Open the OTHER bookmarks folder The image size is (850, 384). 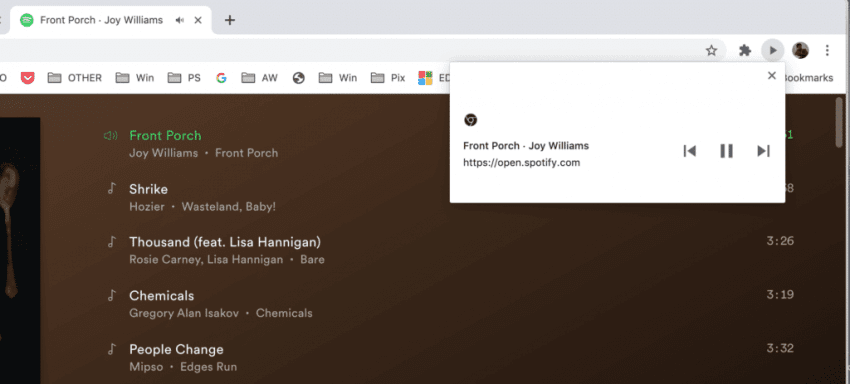[x=75, y=78]
